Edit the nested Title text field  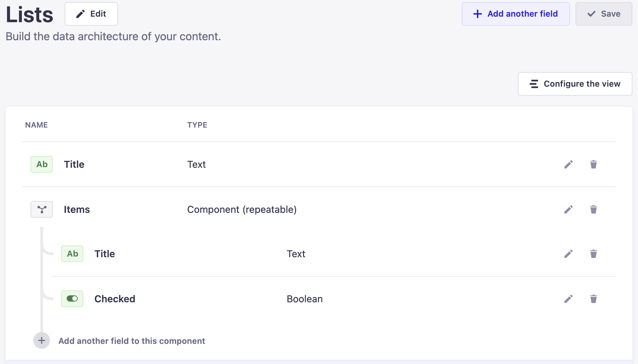point(568,254)
